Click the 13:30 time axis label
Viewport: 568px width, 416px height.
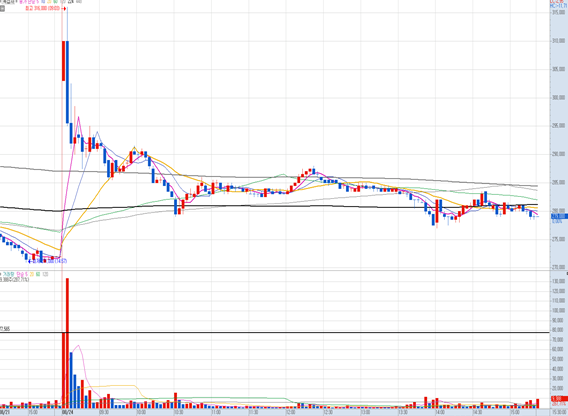tap(402, 412)
